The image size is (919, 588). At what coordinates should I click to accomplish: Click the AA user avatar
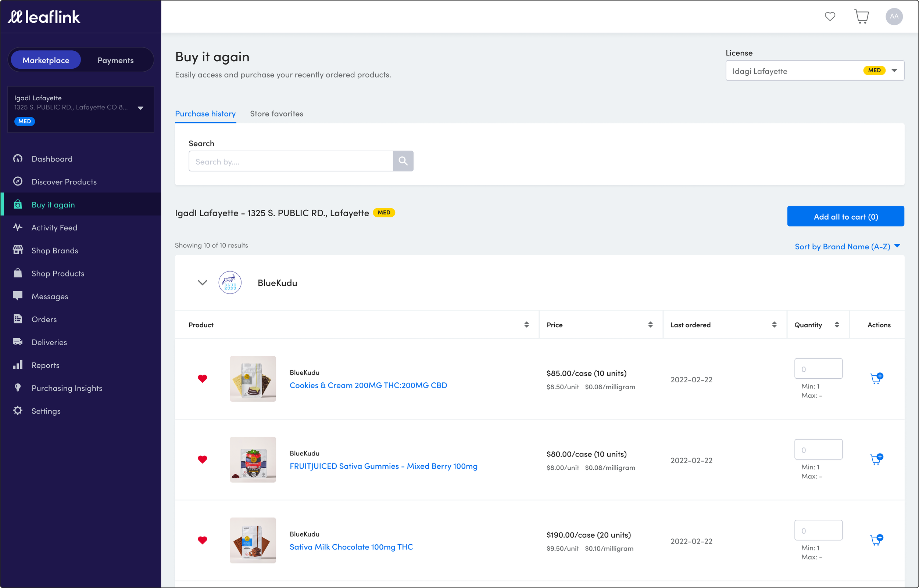pos(894,17)
